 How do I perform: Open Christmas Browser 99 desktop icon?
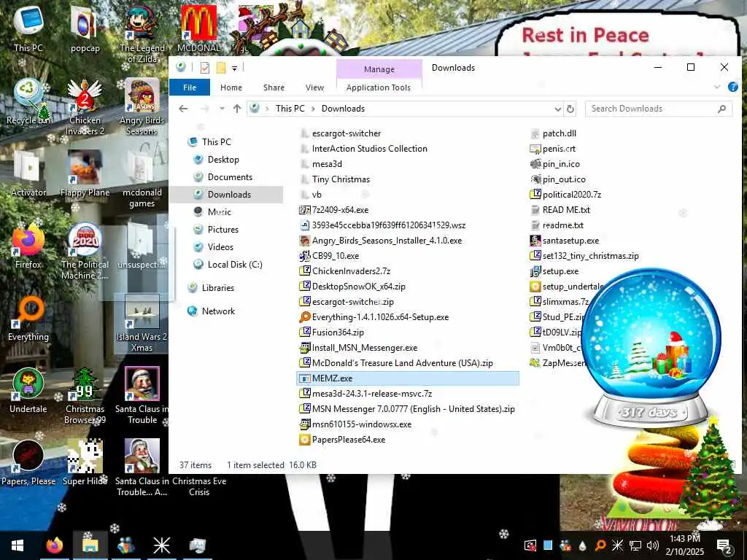(85, 395)
